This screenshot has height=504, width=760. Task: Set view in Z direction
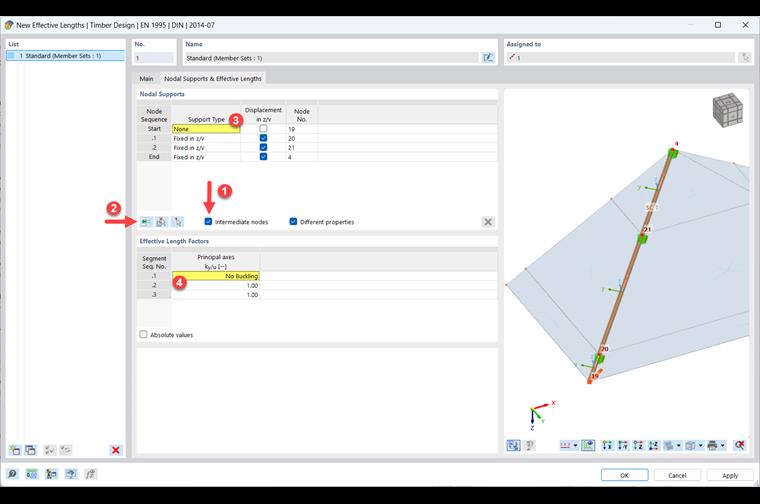(638, 445)
